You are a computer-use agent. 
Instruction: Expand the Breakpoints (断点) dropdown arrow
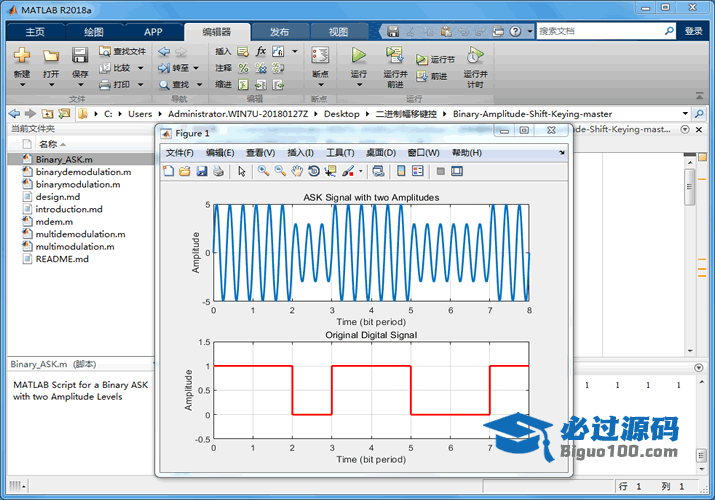coord(320,85)
